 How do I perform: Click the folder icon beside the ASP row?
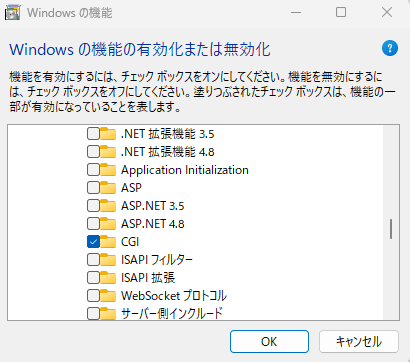pos(108,188)
